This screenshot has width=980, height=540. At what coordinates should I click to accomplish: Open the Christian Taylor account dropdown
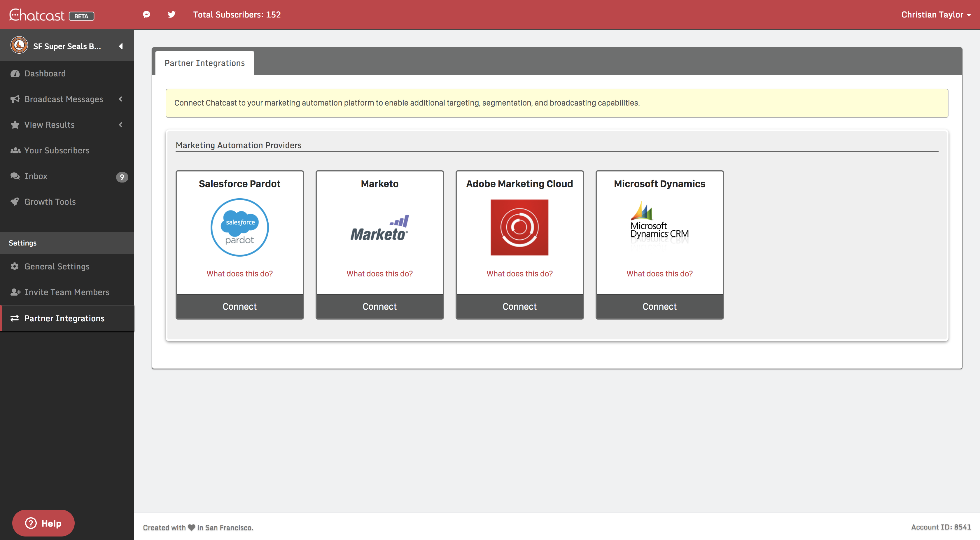tap(935, 15)
